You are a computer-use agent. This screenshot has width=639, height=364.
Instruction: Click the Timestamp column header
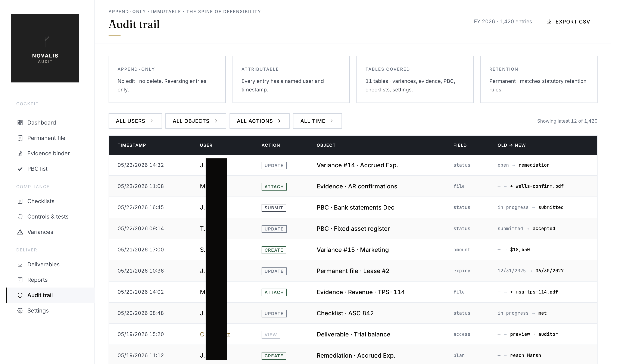132,145
